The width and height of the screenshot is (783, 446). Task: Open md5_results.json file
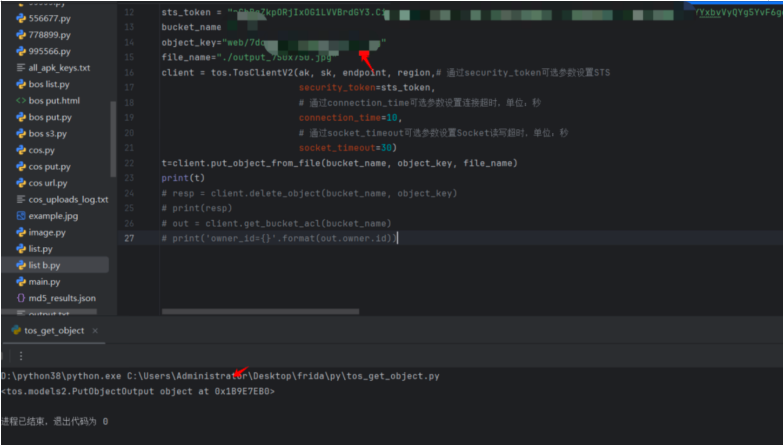tap(62, 298)
